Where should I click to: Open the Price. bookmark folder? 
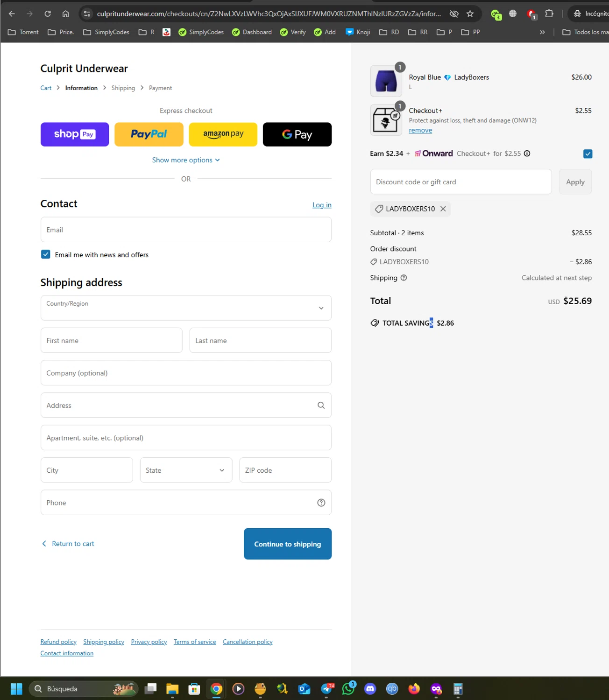pyautogui.click(x=61, y=32)
